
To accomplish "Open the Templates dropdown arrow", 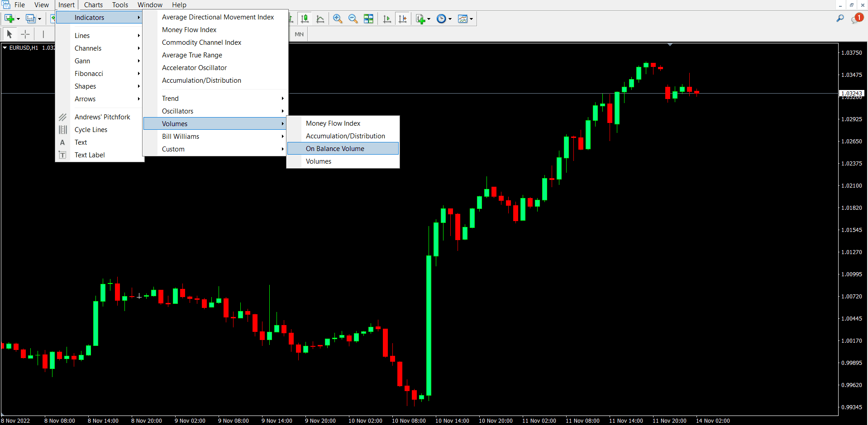I will point(471,19).
